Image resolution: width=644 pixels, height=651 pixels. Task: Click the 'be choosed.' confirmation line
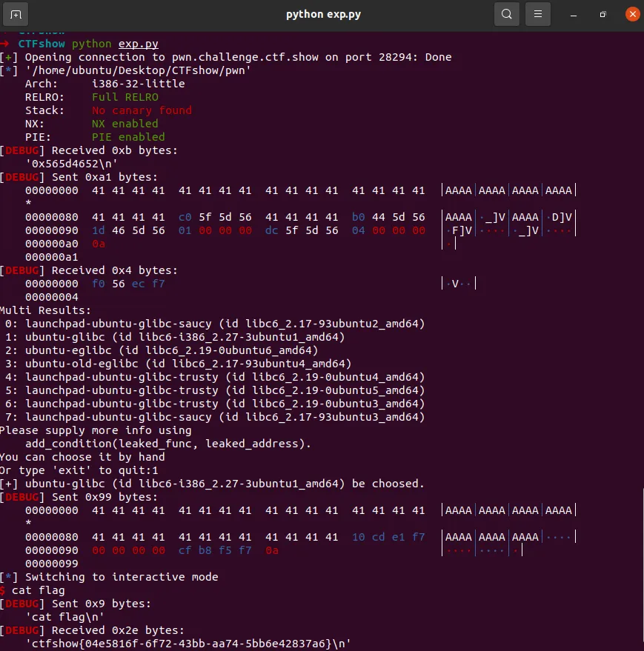[x=212, y=484]
